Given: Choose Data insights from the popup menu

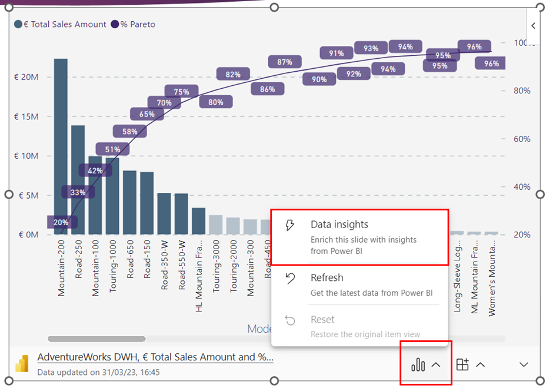Looking at the screenshot, I should point(339,225).
